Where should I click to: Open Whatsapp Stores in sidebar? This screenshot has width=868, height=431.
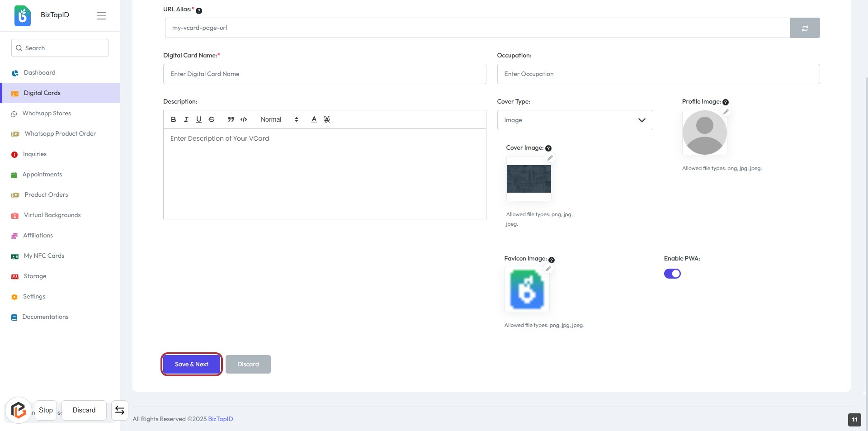47,114
